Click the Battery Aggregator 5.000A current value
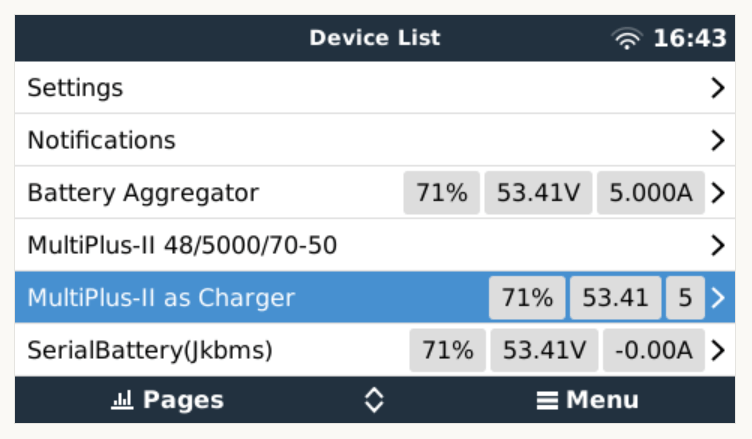Viewport: 752px width, 439px height. [650, 193]
